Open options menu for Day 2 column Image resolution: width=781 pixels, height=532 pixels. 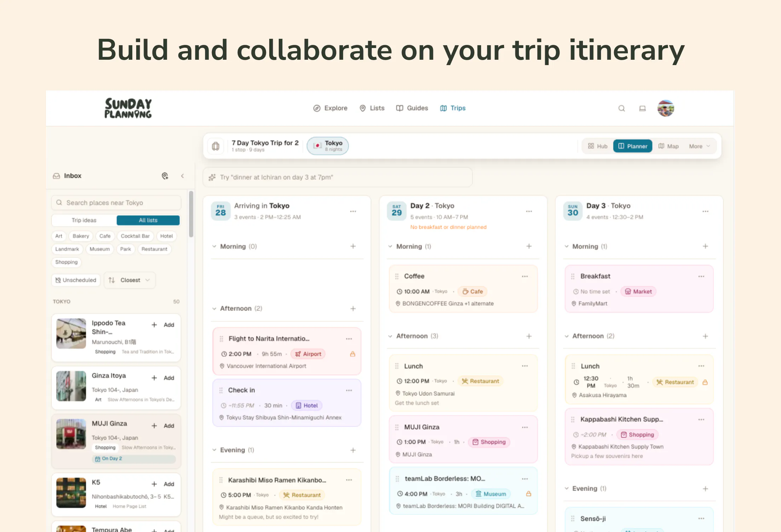[529, 211]
